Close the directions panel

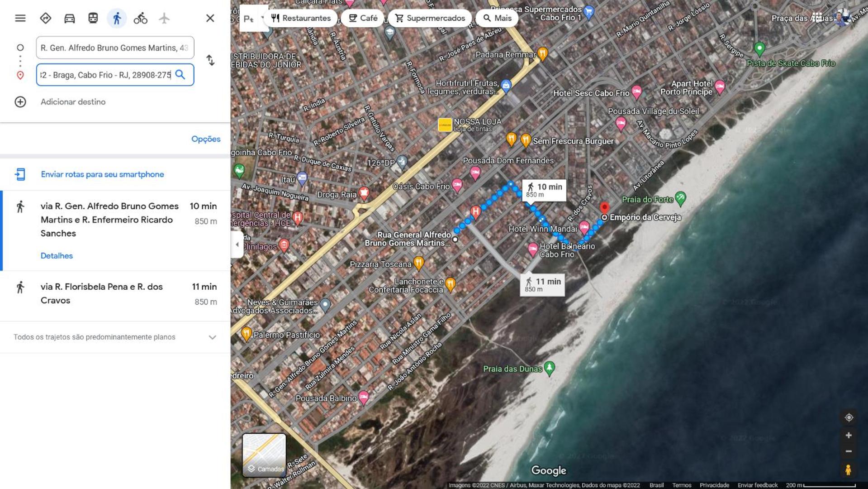point(210,18)
